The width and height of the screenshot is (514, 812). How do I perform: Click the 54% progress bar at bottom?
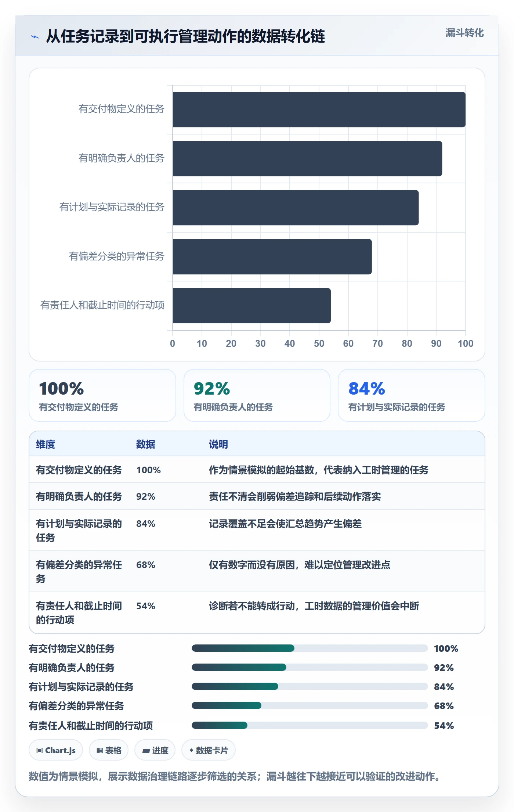click(310, 725)
